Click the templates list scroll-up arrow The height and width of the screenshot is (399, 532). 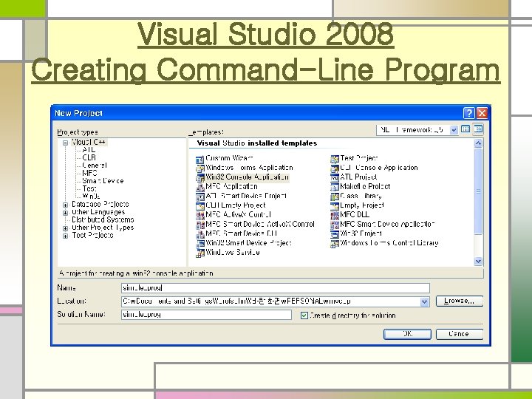click(x=478, y=143)
